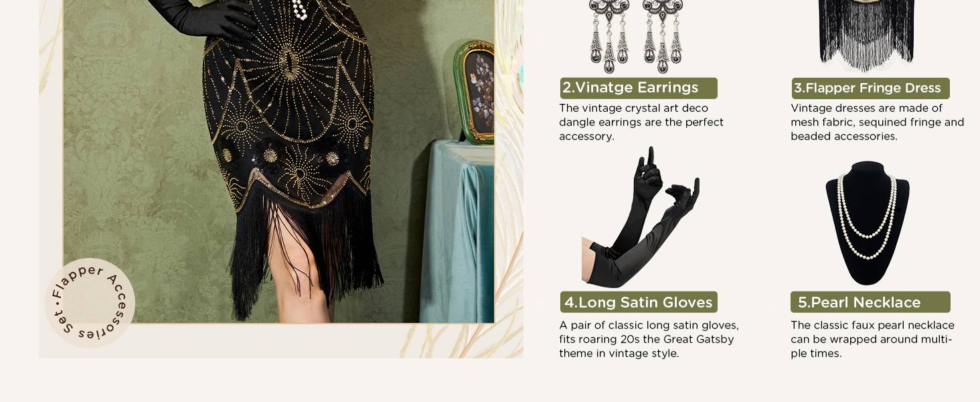Click the gold-framed floral picture in the photo
The width and height of the screenshot is (980, 402).
point(474,92)
